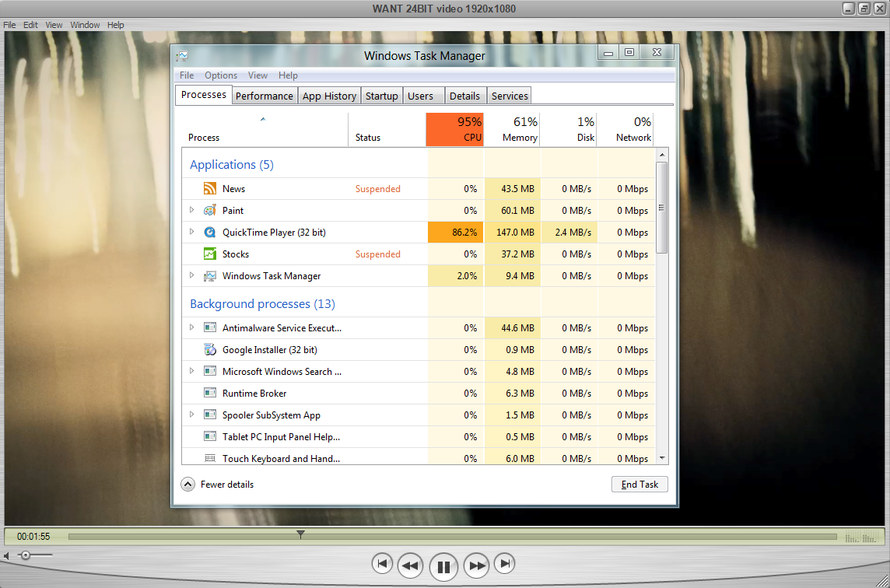Open QuickTime File menu
The image size is (890, 588).
pyautogui.click(x=9, y=25)
